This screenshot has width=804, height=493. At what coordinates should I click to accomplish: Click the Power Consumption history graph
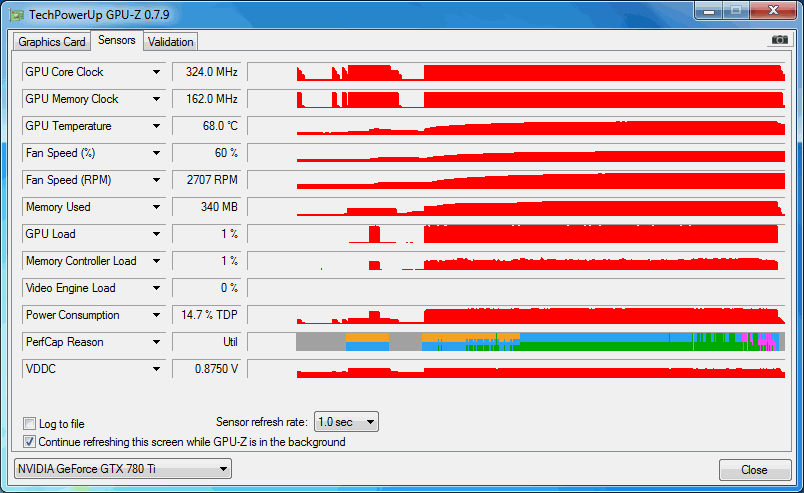click(516, 315)
